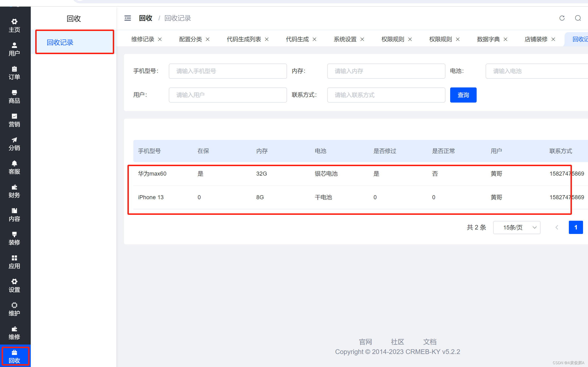Close the 配置分类 tab
The width and height of the screenshot is (588, 367).
[x=208, y=39]
